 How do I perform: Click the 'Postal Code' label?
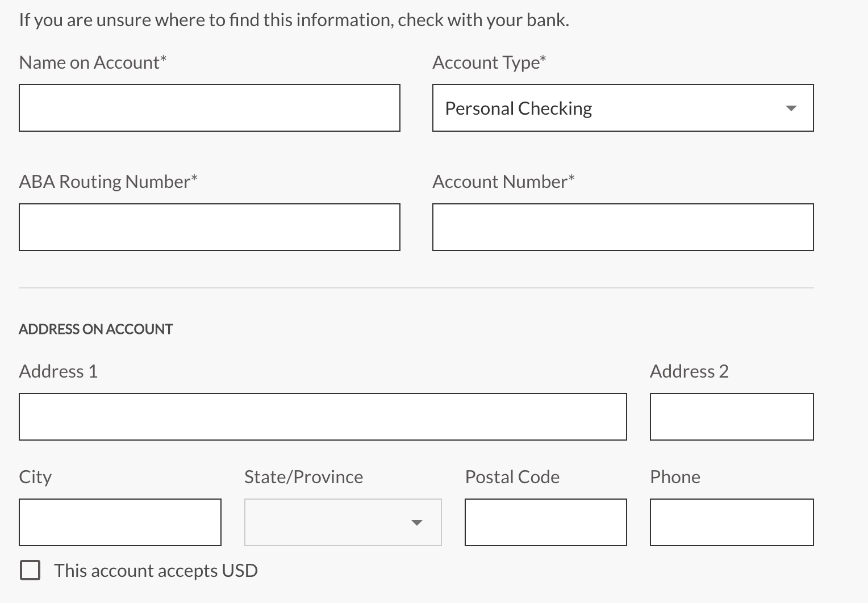coord(512,477)
